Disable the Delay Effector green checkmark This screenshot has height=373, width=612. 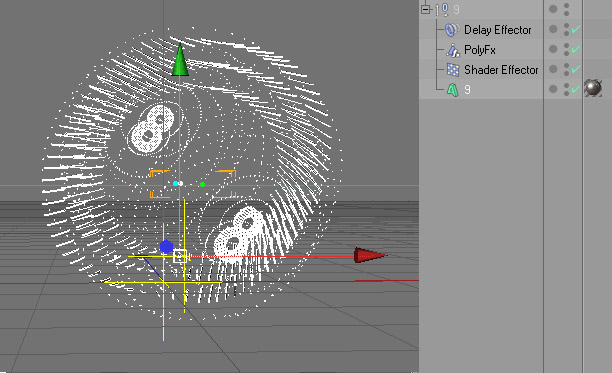[x=576, y=29]
